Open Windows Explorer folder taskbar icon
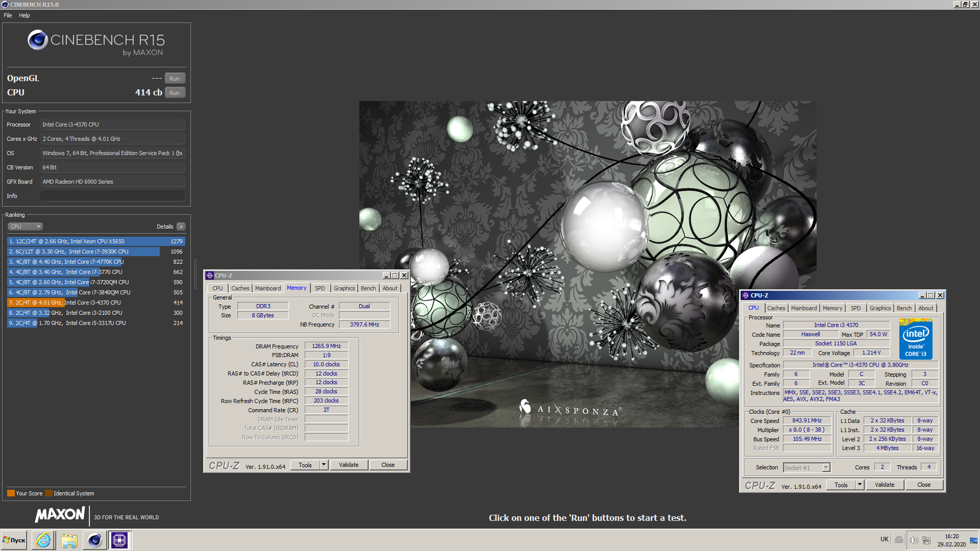Image resolution: width=980 pixels, height=551 pixels. (x=69, y=540)
